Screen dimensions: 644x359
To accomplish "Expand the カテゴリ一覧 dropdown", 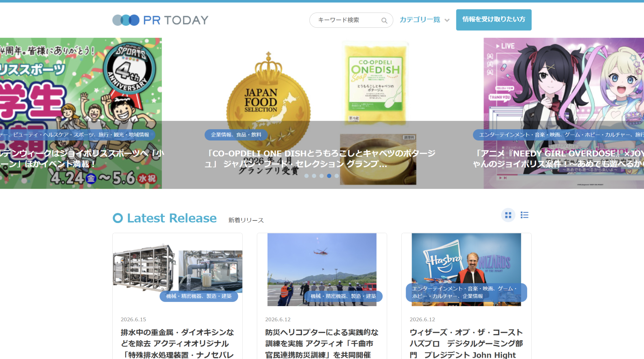I will point(424,20).
